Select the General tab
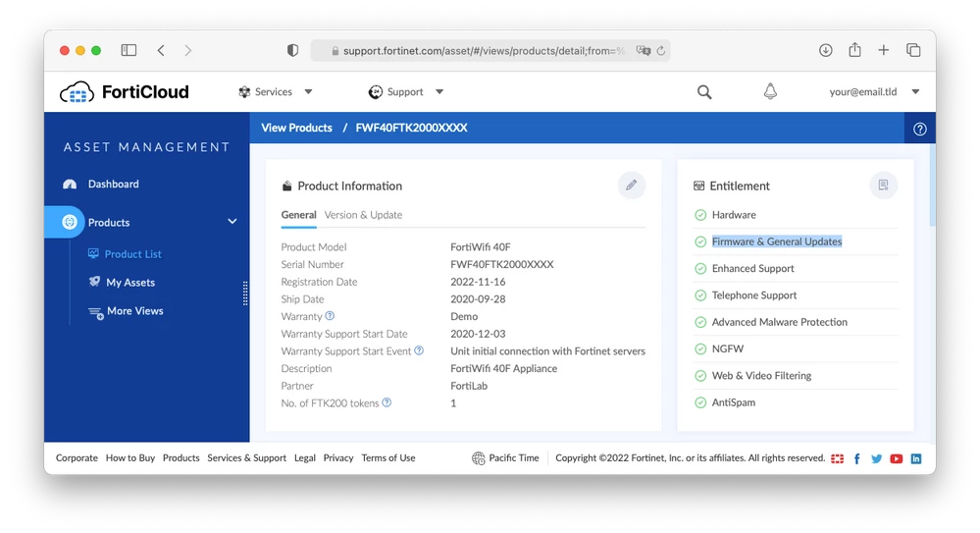The image size is (980, 533). 299,215
